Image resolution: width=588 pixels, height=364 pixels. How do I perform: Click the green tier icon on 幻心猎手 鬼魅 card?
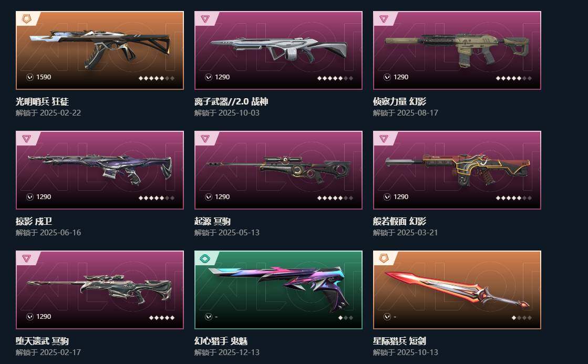click(205, 258)
